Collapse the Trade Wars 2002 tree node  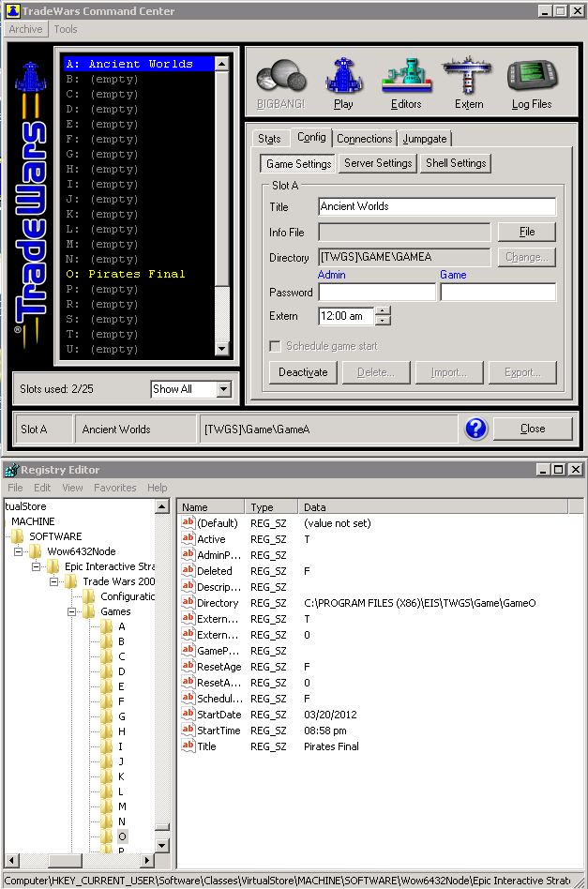[x=53, y=581]
